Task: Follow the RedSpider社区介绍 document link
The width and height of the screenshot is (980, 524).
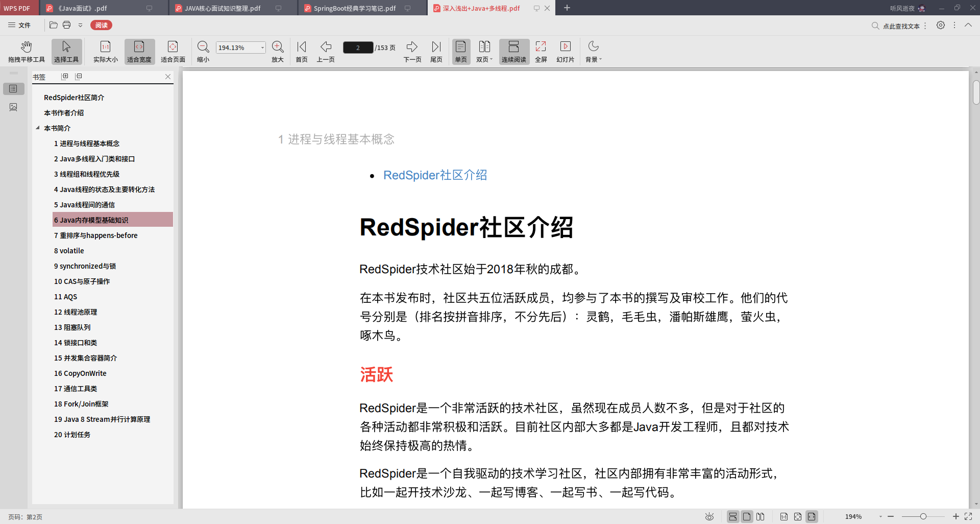Action: [x=435, y=175]
